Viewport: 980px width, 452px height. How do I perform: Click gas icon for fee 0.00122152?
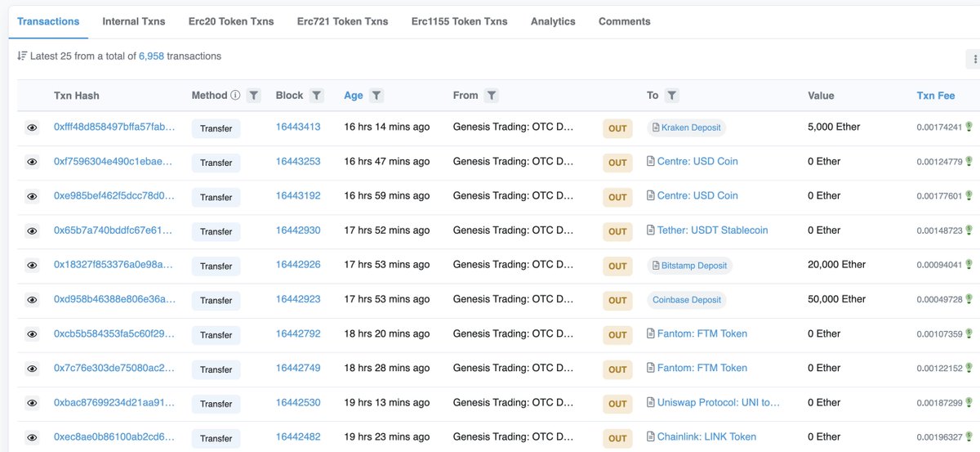969,368
